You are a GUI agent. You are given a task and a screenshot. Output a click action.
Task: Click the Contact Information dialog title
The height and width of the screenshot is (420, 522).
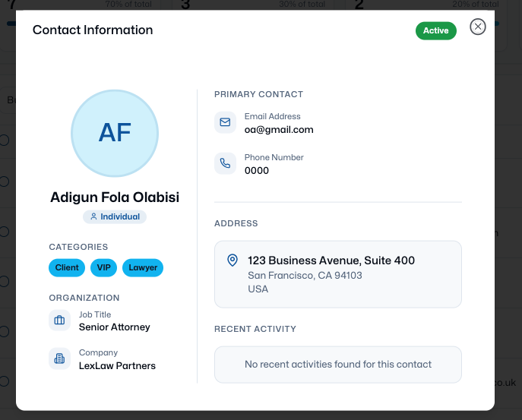coord(93,30)
